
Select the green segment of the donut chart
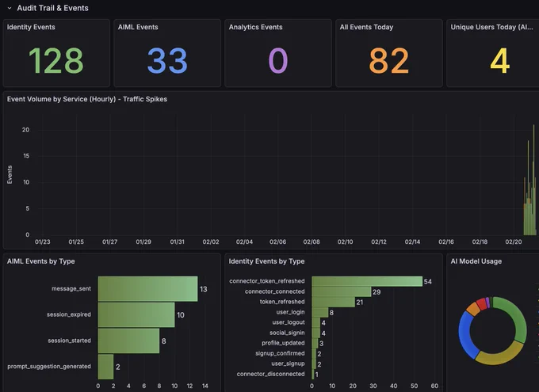pos(518,316)
